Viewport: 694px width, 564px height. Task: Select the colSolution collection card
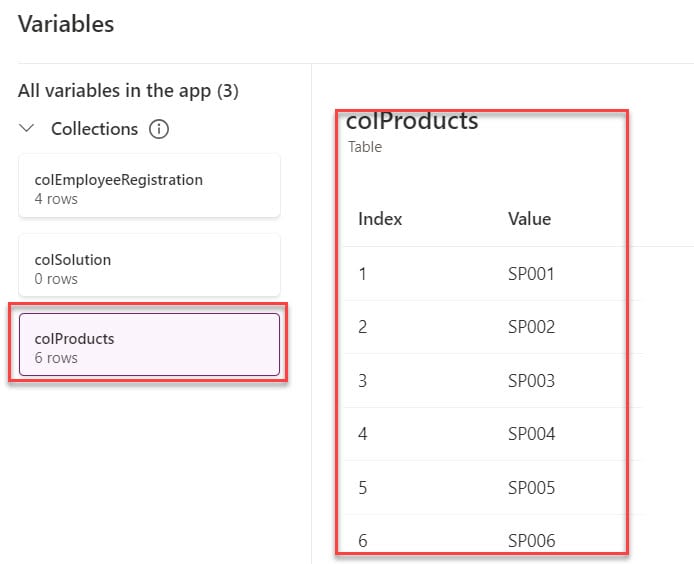(x=150, y=266)
